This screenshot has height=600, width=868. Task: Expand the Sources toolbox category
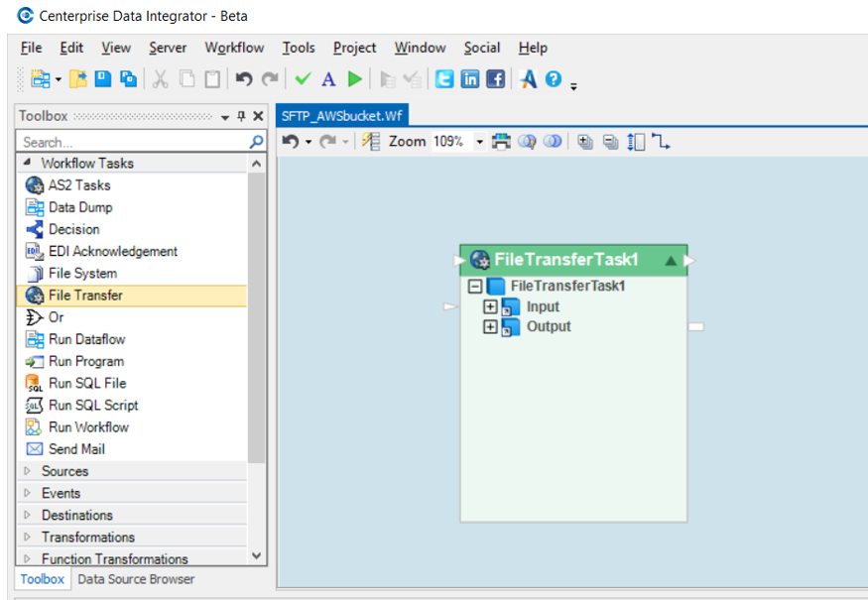28,471
